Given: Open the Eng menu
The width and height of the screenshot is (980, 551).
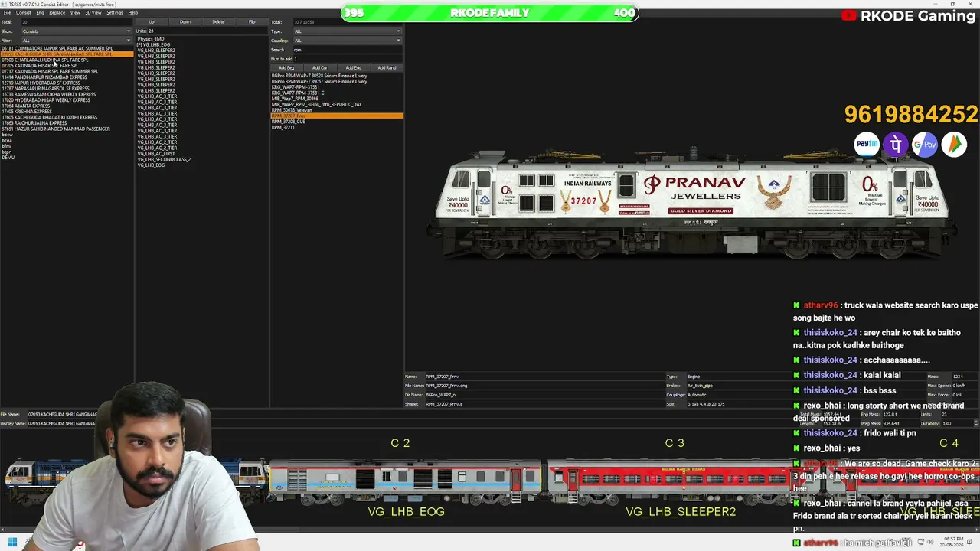Looking at the screenshot, I should (40, 13).
